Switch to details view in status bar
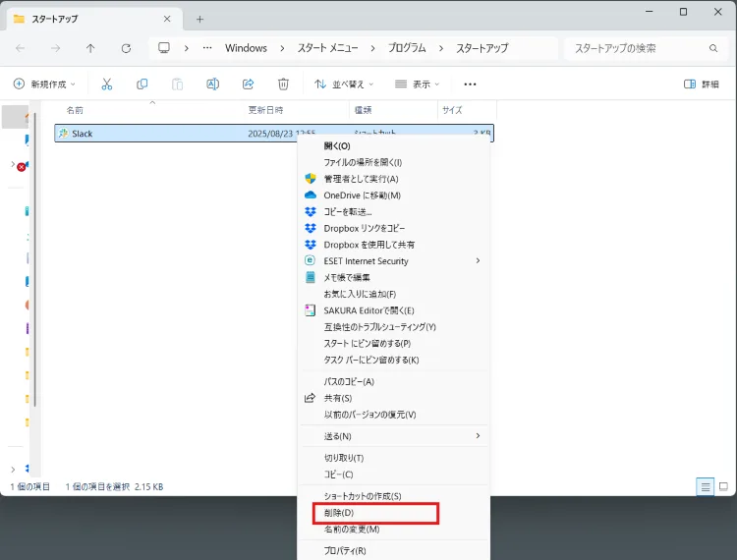The width and height of the screenshot is (737, 560). tap(705, 486)
